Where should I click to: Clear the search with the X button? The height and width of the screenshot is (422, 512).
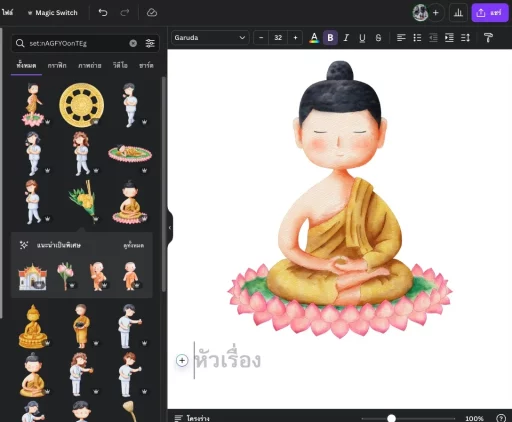133,43
